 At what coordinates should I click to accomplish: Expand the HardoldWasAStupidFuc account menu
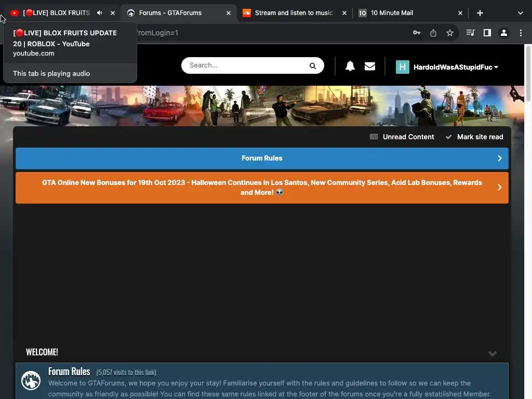click(456, 67)
